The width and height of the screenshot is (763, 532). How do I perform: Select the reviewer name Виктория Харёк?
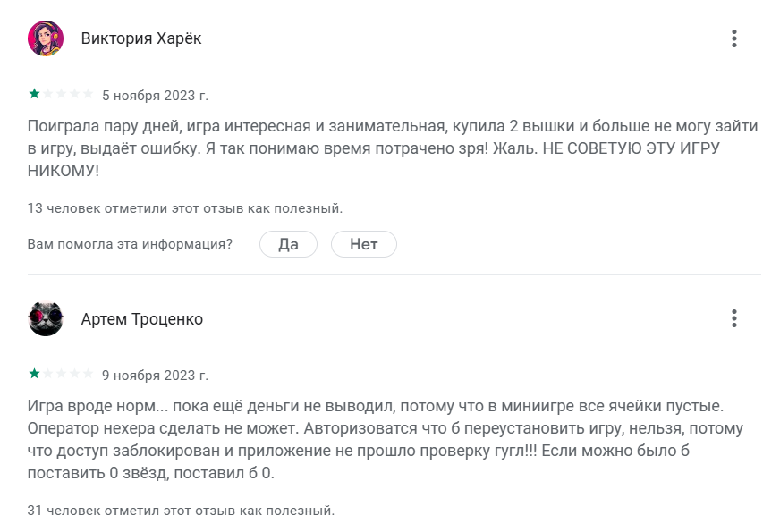click(141, 38)
